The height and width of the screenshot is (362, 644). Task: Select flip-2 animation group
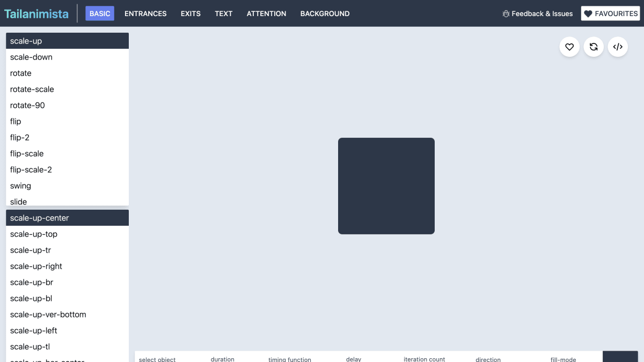(67, 137)
